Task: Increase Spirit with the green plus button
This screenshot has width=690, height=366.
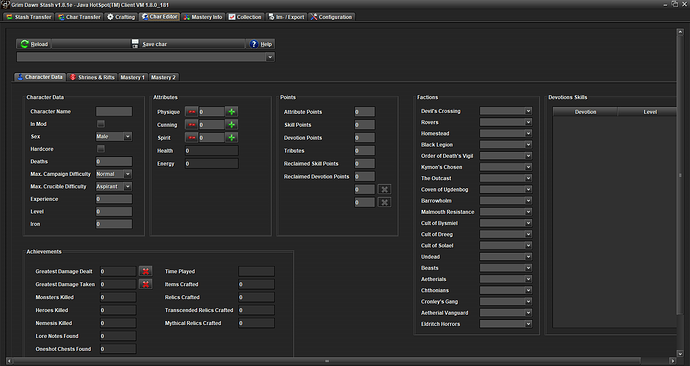Action: click(231, 138)
